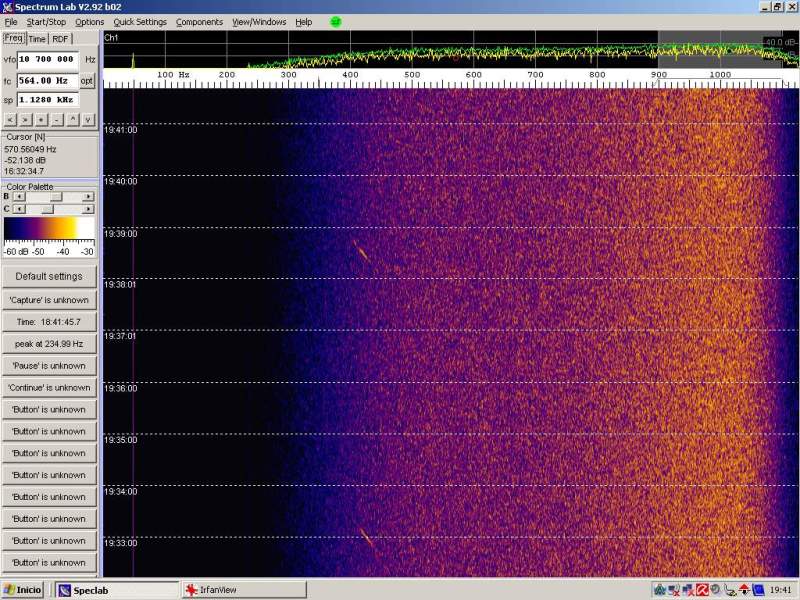Click the 'v' down arrow button
Screen dimensions: 800x600
click(x=88, y=119)
